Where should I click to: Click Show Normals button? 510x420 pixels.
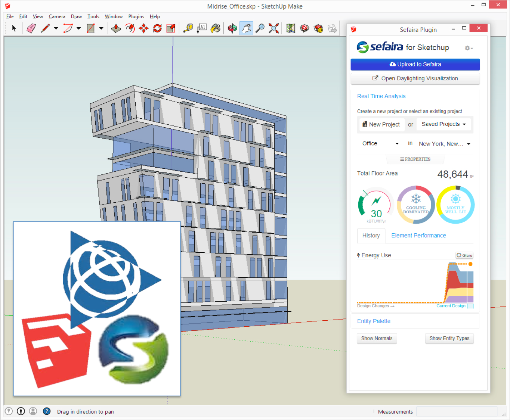pos(377,338)
